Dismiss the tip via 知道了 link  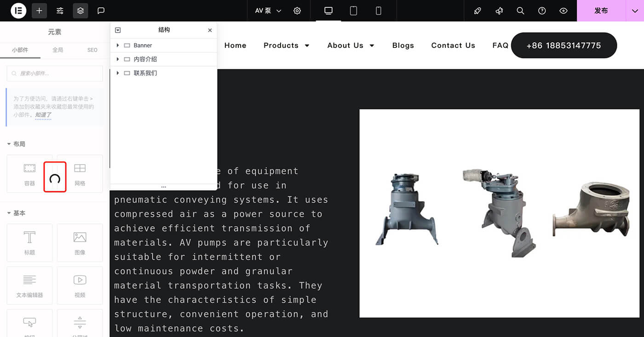[x=43, y=115]
